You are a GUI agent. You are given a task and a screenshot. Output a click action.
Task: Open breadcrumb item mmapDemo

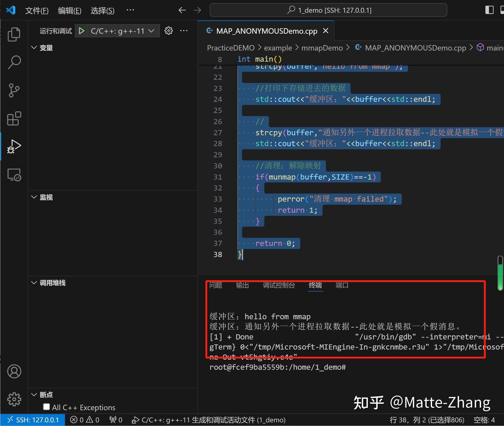click(x=322, y=48)
